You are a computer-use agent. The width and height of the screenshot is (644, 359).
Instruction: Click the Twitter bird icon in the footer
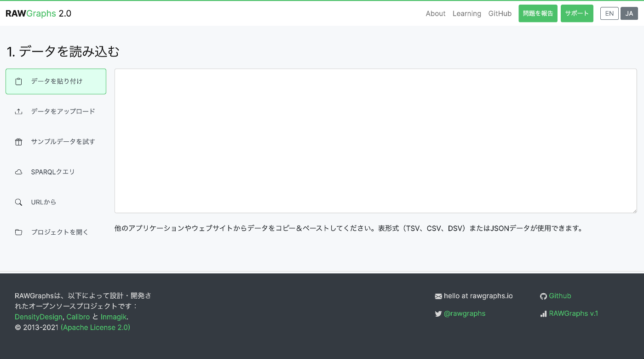[x=438, y=313]
